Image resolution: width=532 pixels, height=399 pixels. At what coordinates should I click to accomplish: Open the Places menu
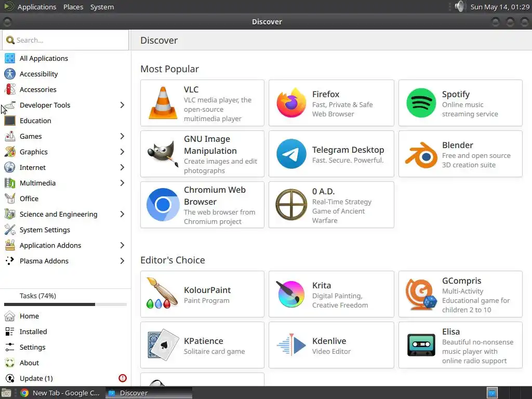click(73, 7)
